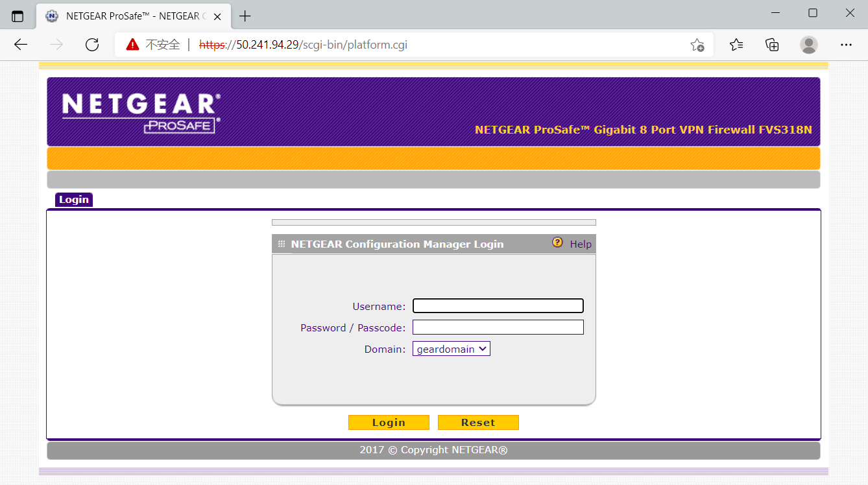Click the yellow Help question mark icon
This screenshot has height=485, width=868.
[x=557, y=242]
